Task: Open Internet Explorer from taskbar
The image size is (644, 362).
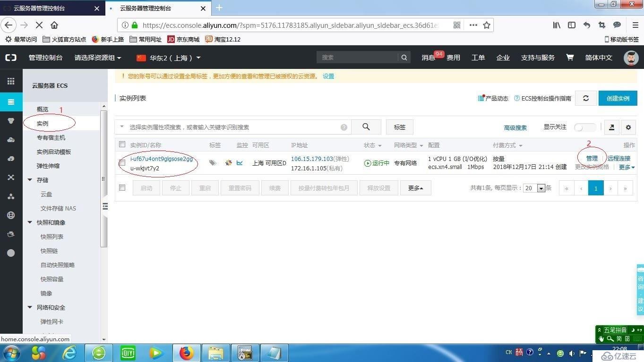Action: click(69, 353)
